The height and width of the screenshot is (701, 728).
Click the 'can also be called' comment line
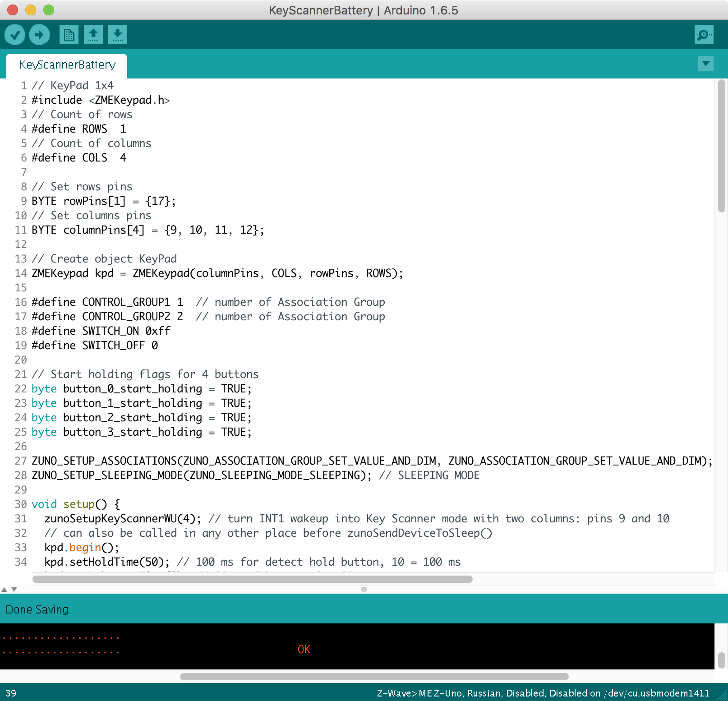tap(268, 533)
